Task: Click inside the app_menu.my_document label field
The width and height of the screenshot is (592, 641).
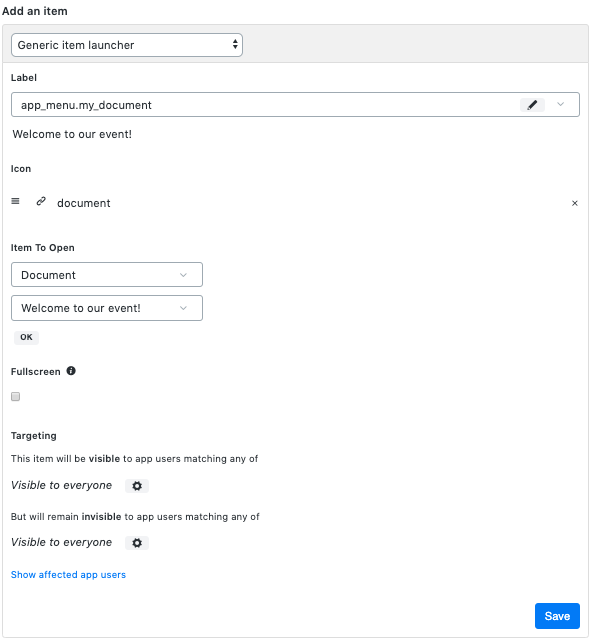Action: (262, 105)
